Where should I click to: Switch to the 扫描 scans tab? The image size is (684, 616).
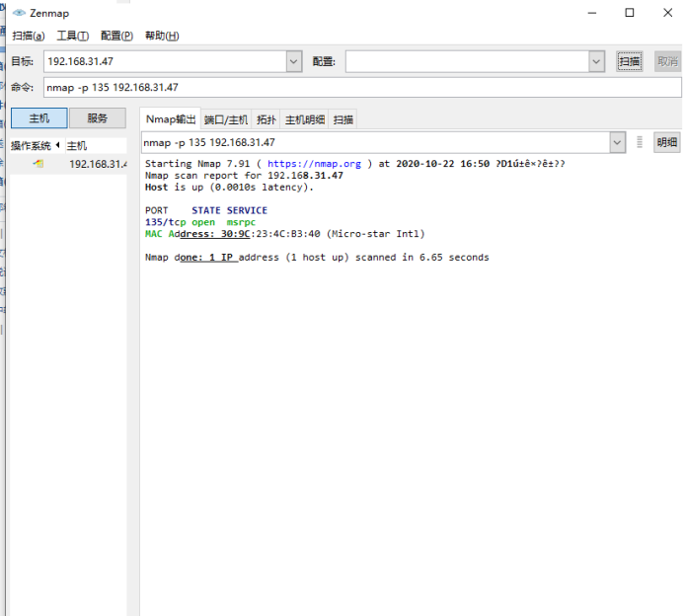coord(342,119)
